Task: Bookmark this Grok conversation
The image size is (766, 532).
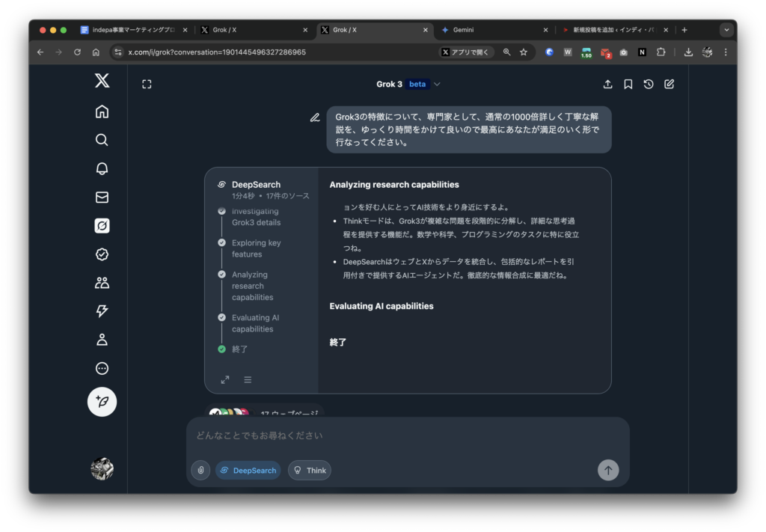Action: pyautogui.click(x=628, y=85)
